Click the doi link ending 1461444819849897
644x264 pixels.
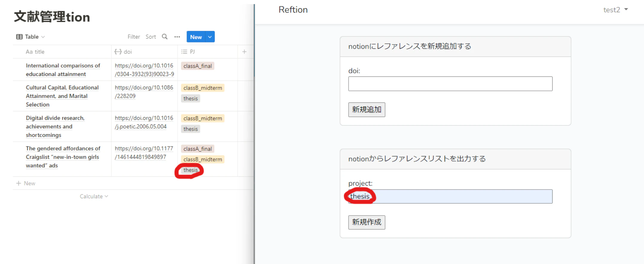(144, 153)
